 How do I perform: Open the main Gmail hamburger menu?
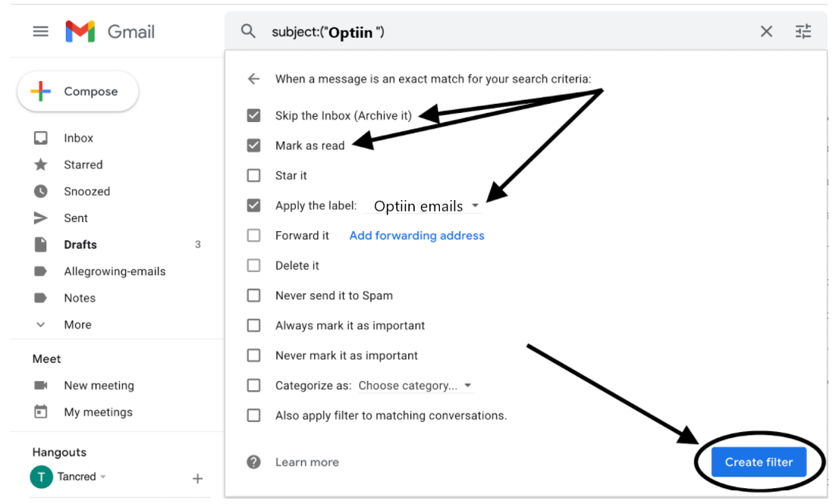click(40, 31)
